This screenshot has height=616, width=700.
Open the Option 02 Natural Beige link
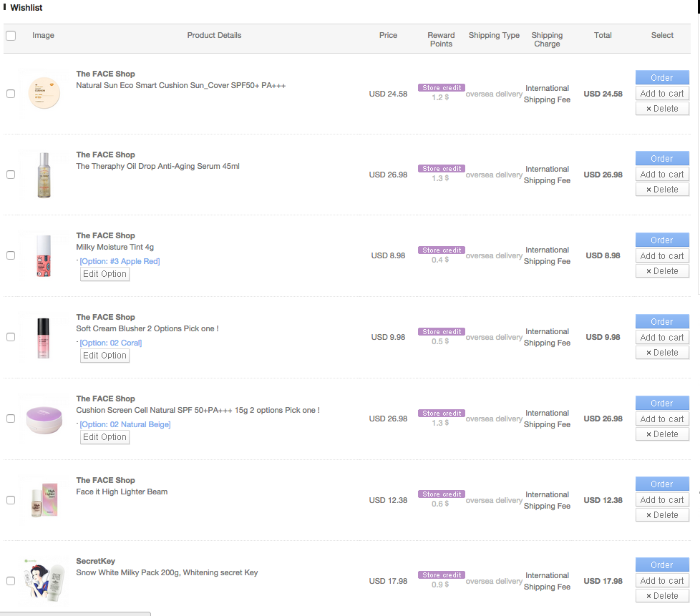pos(125,424)
